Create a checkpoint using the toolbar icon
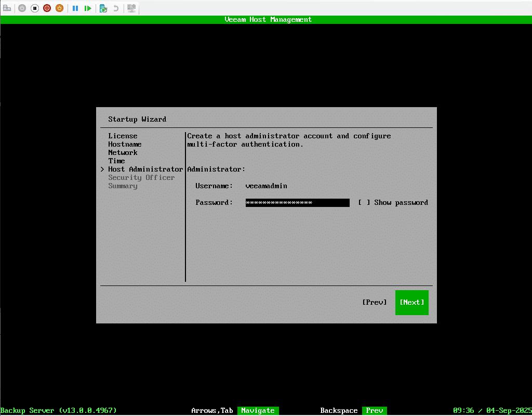This screenshot has height=416, width=532. (x=103, y=8)
